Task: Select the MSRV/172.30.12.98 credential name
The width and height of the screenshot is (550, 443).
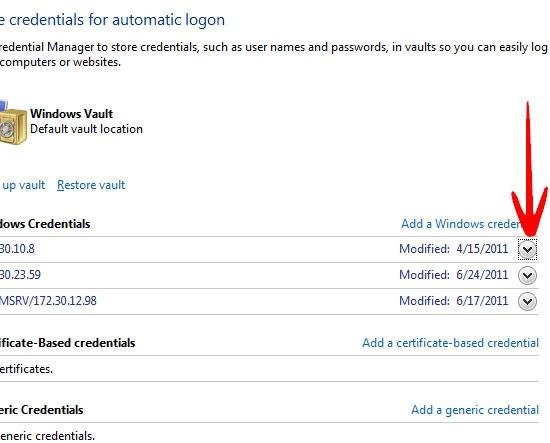Action: coord(48,301)
